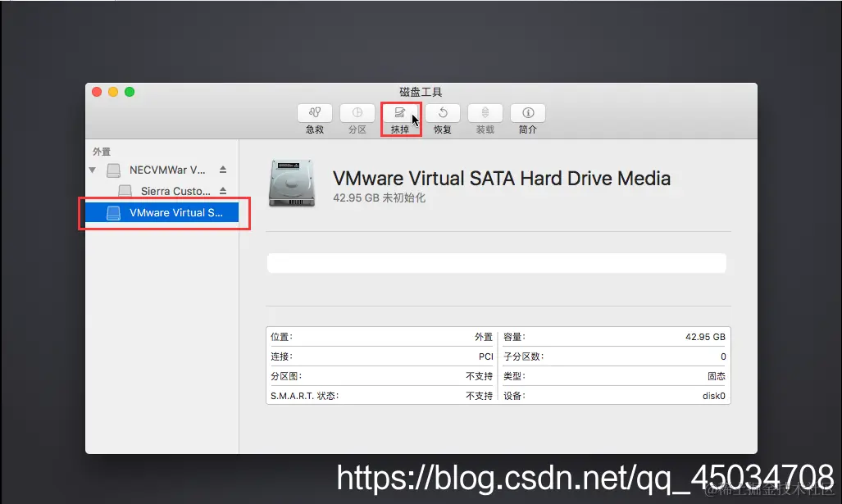The width and height of the screenshot is (842, 504).
Task: Click the Info (简介) toolbar icon
Action: tap(528, 113)
